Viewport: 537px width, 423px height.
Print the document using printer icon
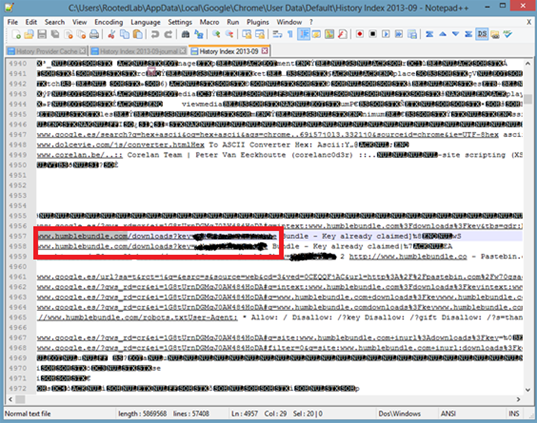[94, 34]
